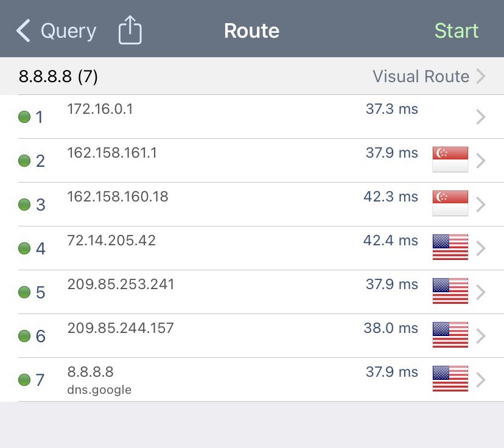Open the Visual Route view
This screenshot has height=448, width=504.
click(429, 77)
